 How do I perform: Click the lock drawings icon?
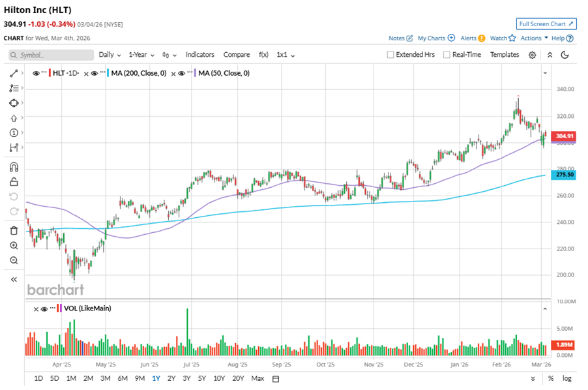(14, 182)
